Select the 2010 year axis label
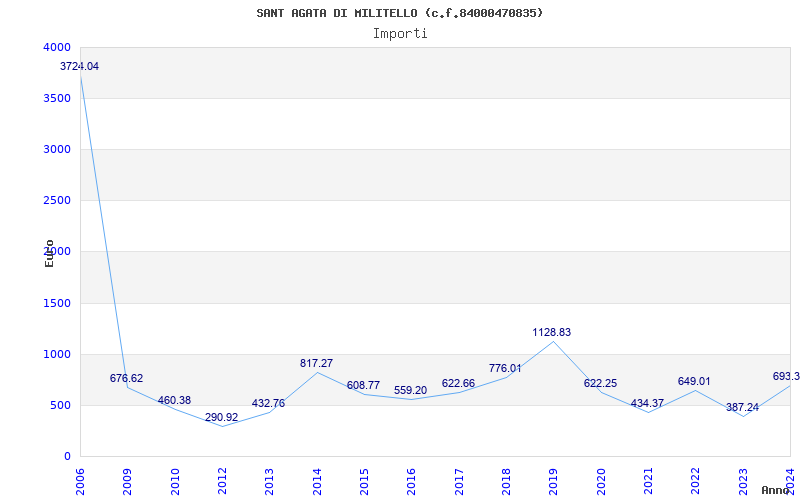800x500 pixels. click(174, 482)
